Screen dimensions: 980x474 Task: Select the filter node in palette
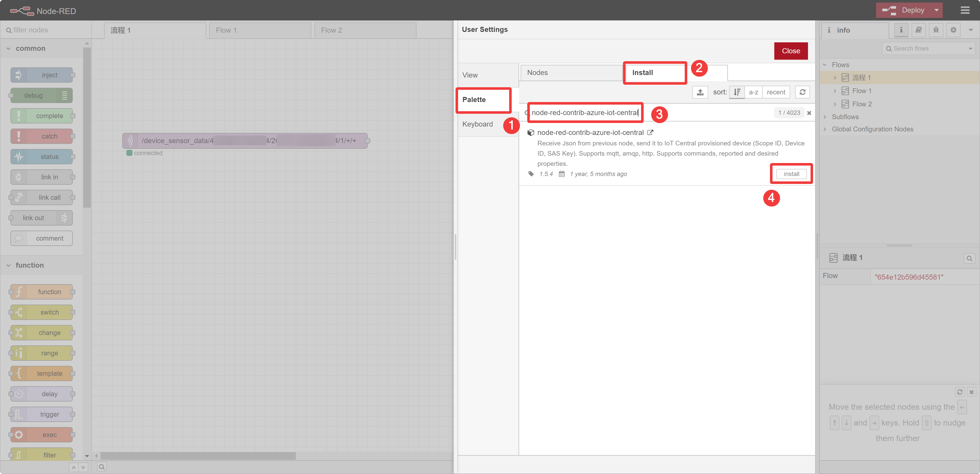click(x=42, y=454)
